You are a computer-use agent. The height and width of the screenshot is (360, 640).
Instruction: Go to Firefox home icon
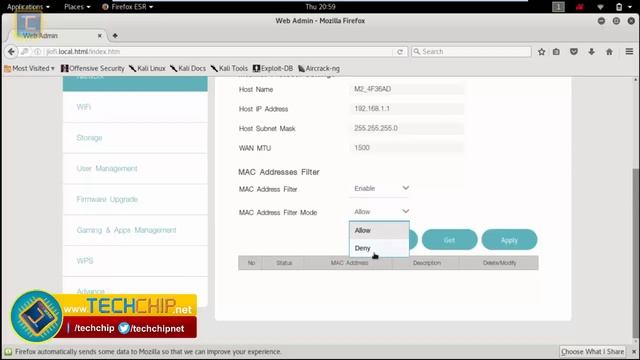tap(609, 52)
